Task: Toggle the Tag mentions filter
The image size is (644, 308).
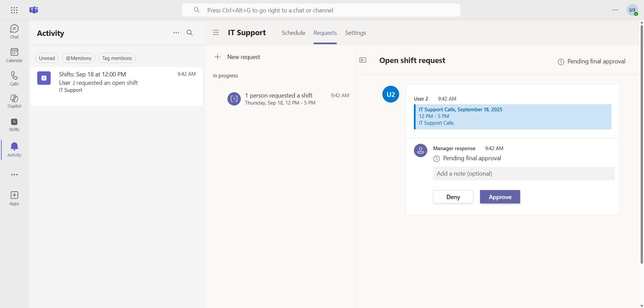Action: (x=117, y=58)
